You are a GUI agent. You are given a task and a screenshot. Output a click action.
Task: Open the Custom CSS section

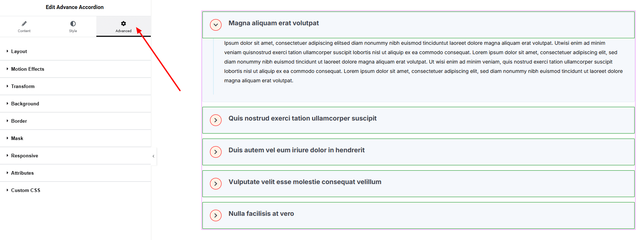26,190
